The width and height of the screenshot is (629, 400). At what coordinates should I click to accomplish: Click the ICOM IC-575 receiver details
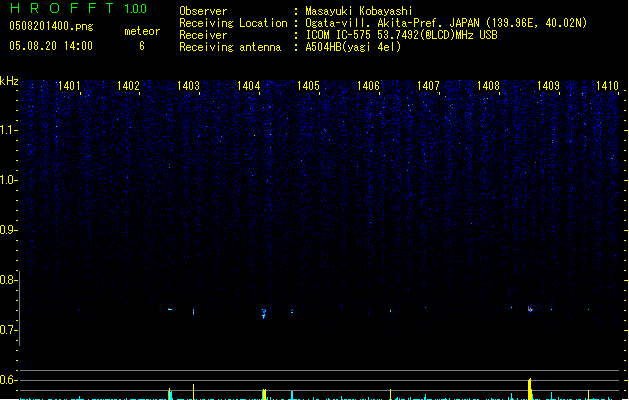click(402, 35)
